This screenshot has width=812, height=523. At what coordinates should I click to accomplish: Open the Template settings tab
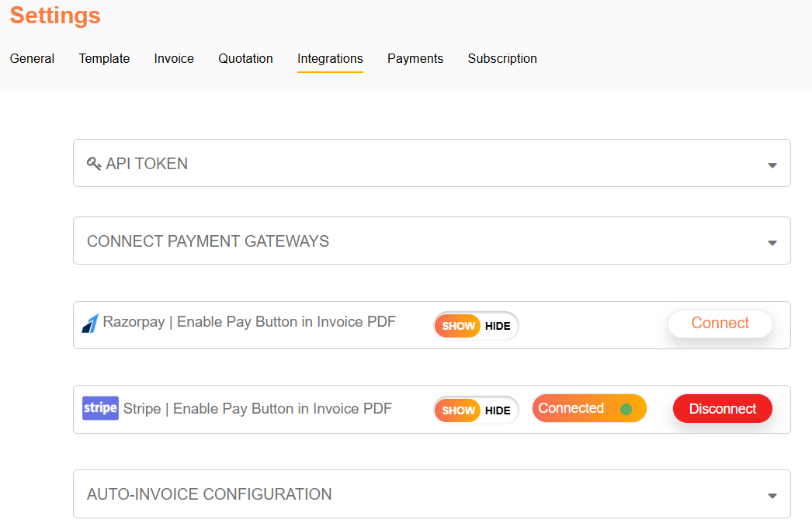click(104, 58)
